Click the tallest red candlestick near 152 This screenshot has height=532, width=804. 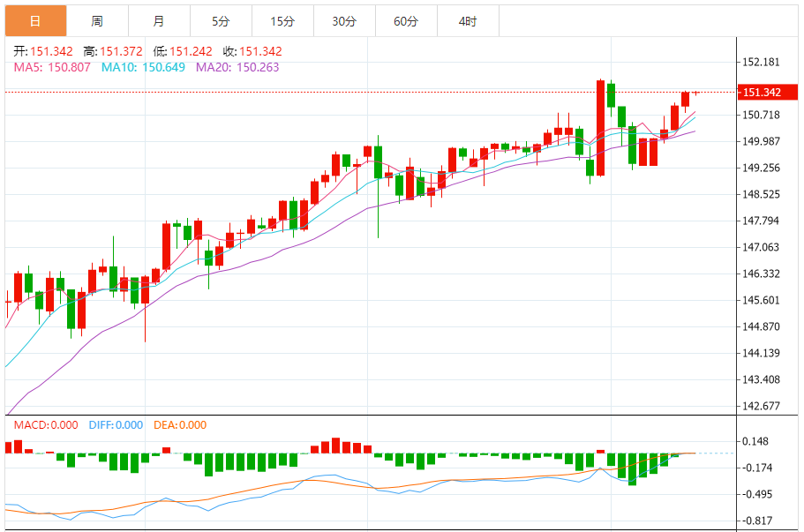tap(600, 128)
